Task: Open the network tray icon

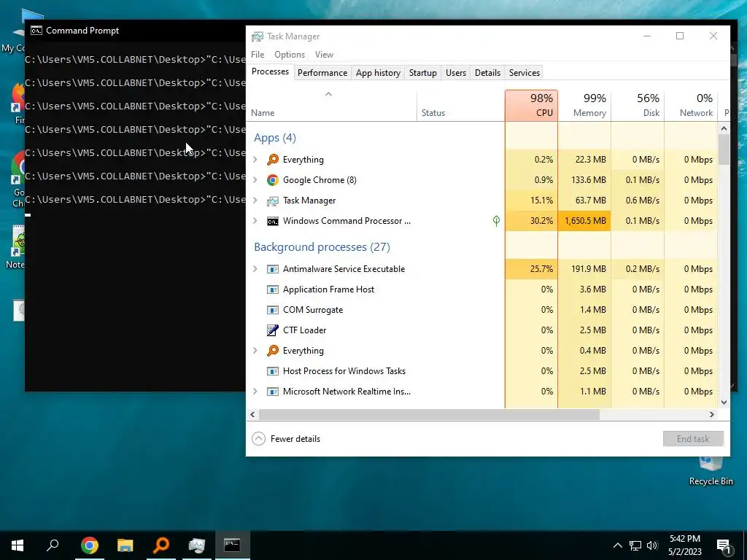Action: (635, 545)
